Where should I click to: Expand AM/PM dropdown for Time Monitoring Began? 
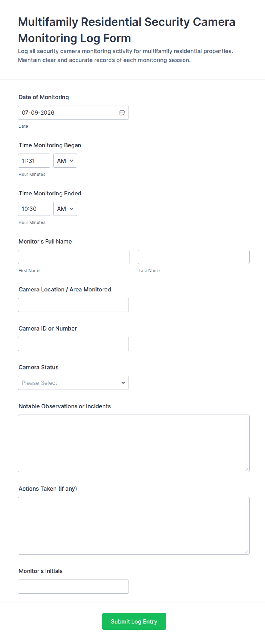point(65,161)
